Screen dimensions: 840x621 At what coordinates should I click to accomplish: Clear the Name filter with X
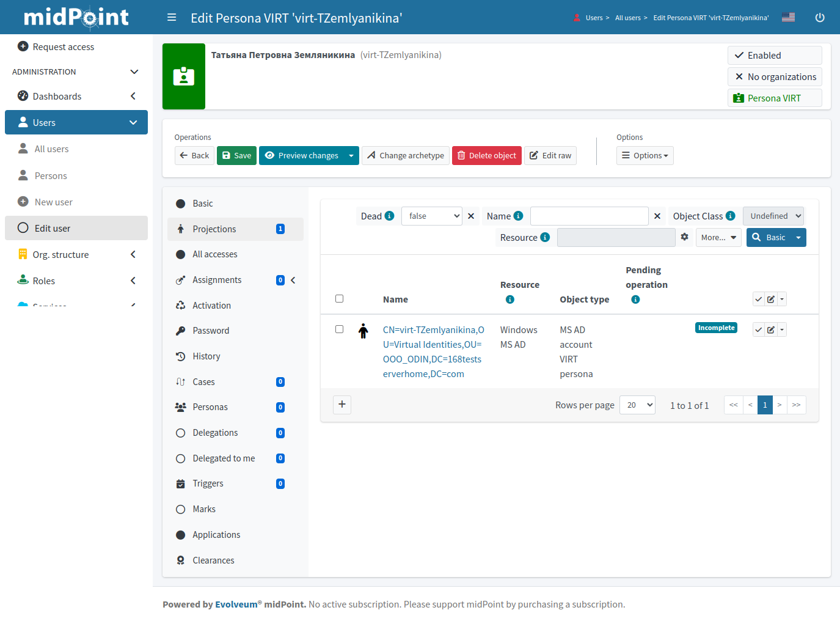(657, 216)
